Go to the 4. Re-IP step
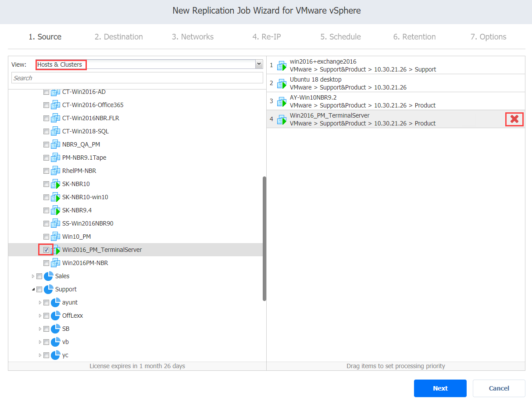Screen dimensions: 532x398 [x=267, y=37]
